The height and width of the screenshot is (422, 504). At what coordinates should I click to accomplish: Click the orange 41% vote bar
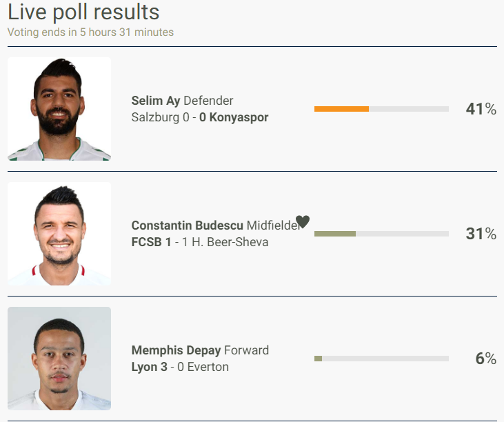click(341, 109)
